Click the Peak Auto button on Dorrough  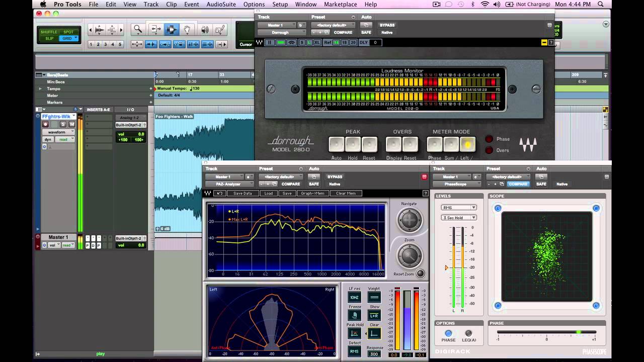pyautogui.click(x=337, y=145)
